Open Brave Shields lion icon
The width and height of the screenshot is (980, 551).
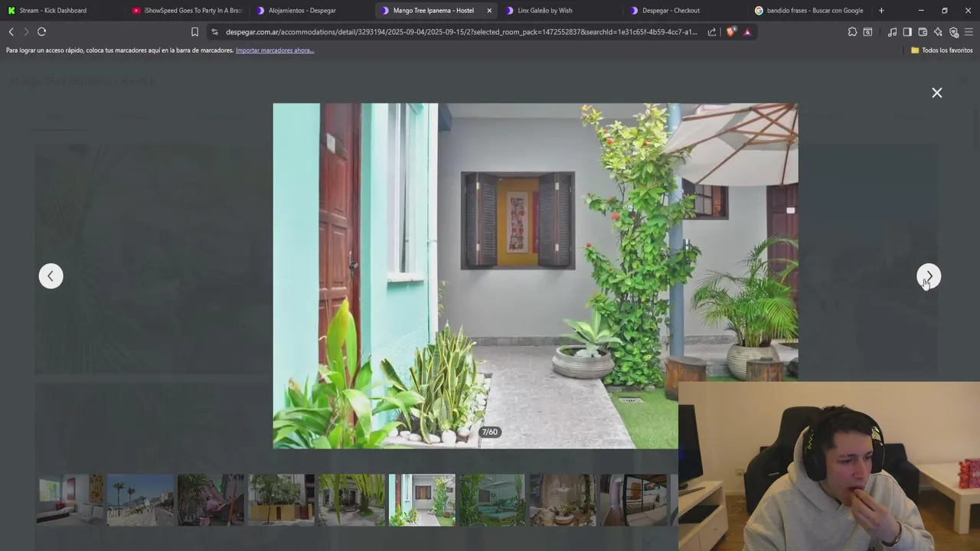[730, 32]
